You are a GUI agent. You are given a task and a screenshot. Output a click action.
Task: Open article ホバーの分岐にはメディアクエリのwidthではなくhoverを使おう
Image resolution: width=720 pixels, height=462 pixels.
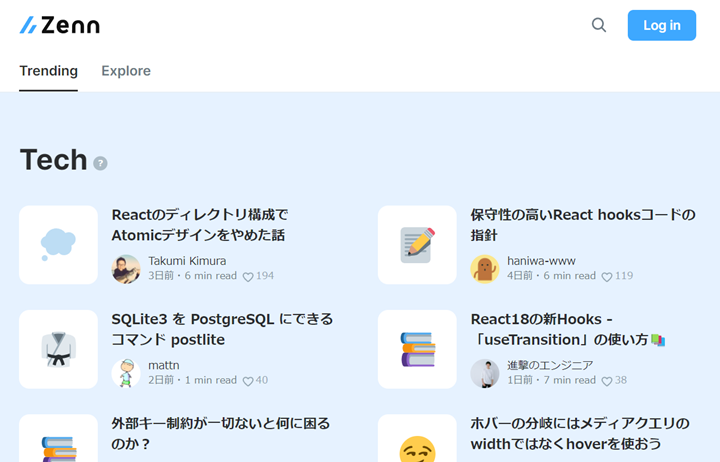580,434
